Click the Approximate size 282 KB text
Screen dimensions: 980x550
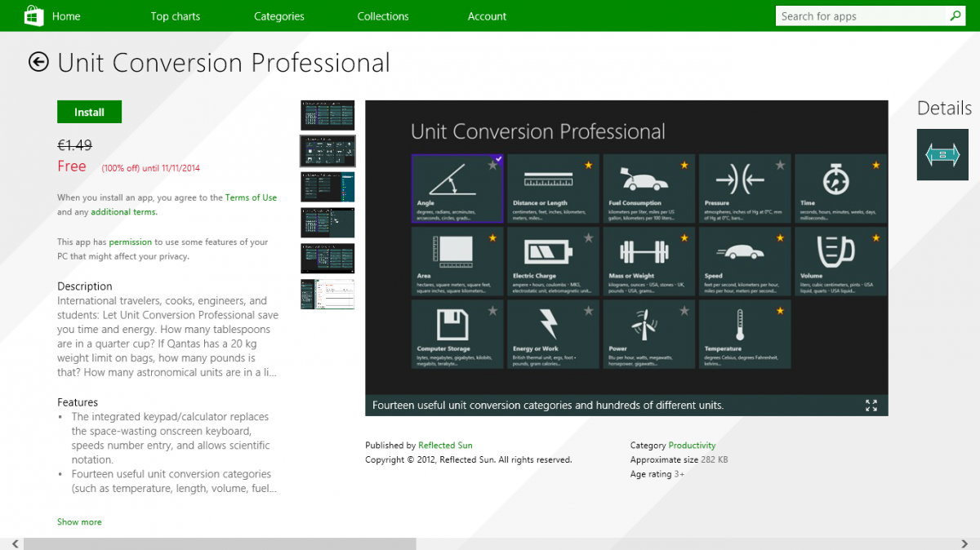[x=679, y=460]
